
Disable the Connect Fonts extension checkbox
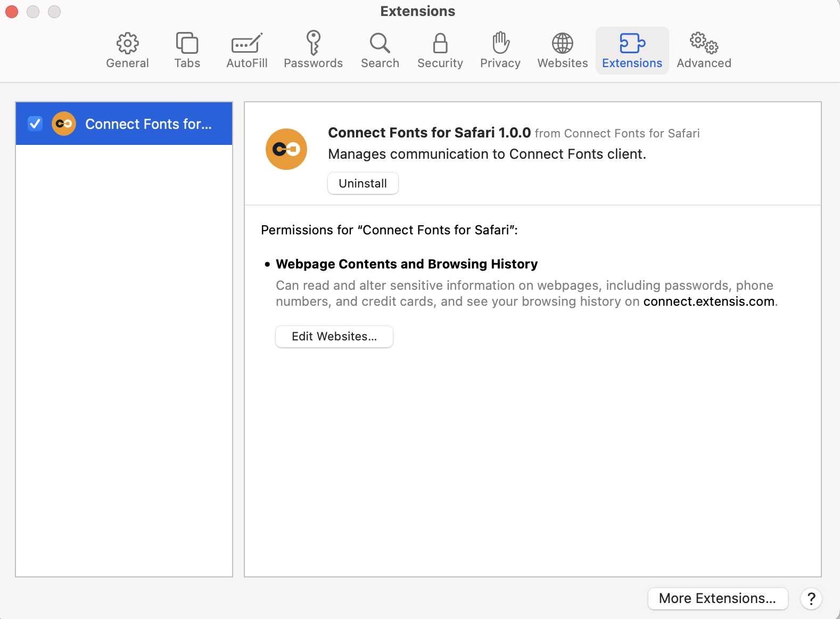tap(35, 124)
